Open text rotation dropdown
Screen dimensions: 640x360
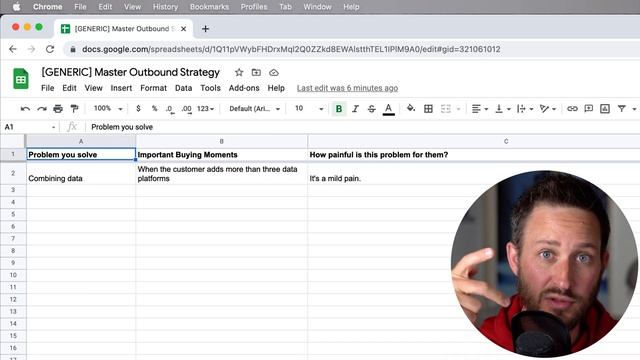(547, 109)
